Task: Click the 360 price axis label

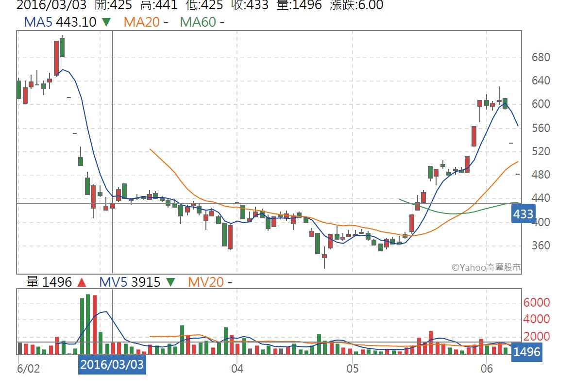Action: pos(540,245)
